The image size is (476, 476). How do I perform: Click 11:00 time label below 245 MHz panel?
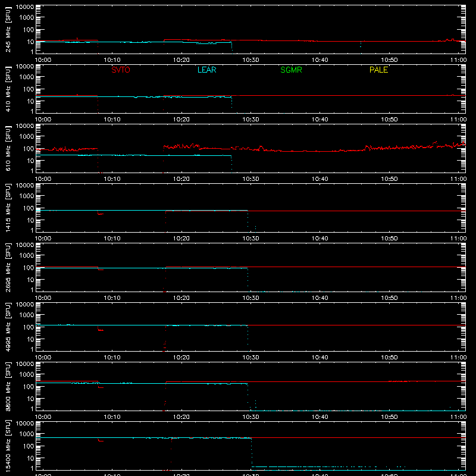[458, 60]
